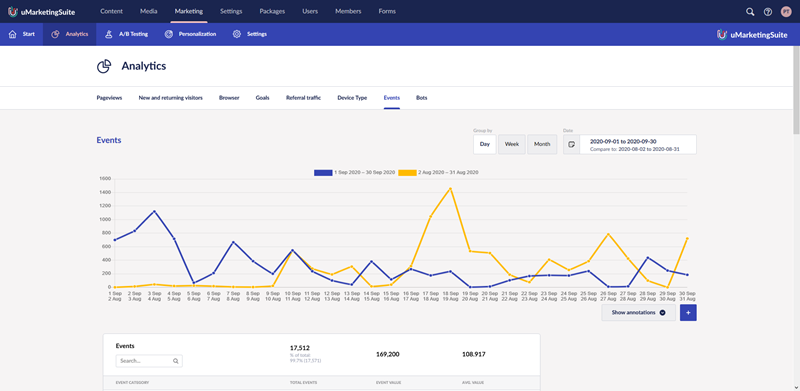
Task: Switch to the Referral traffic tab
Action: coord(304,97)
